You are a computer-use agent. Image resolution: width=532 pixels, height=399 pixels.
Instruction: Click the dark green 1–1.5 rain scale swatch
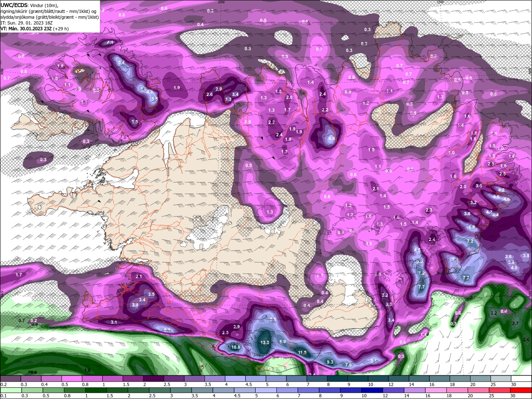pyautogui.click(x=96, y=390)
